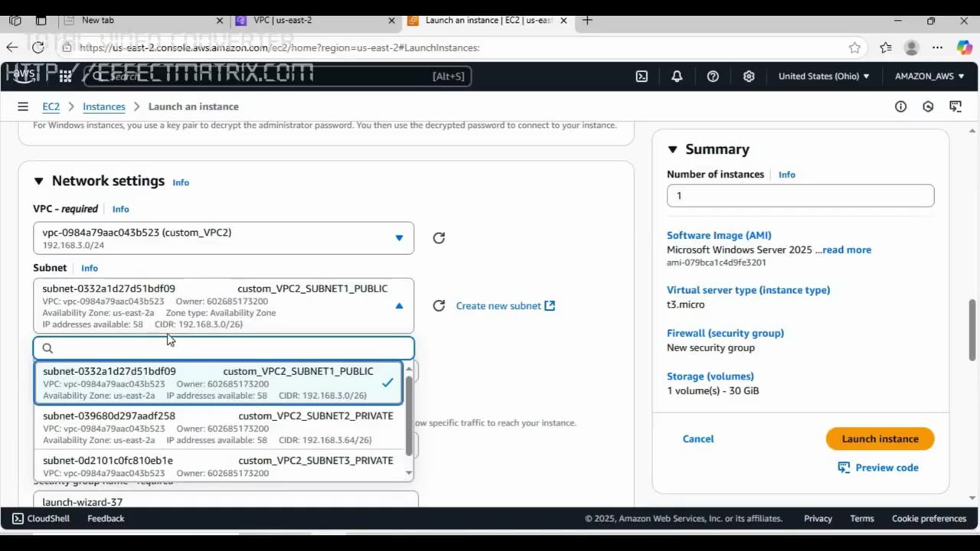
Task: Open VPC Info link
Action: pyautogui.click(x=121, y=209)
